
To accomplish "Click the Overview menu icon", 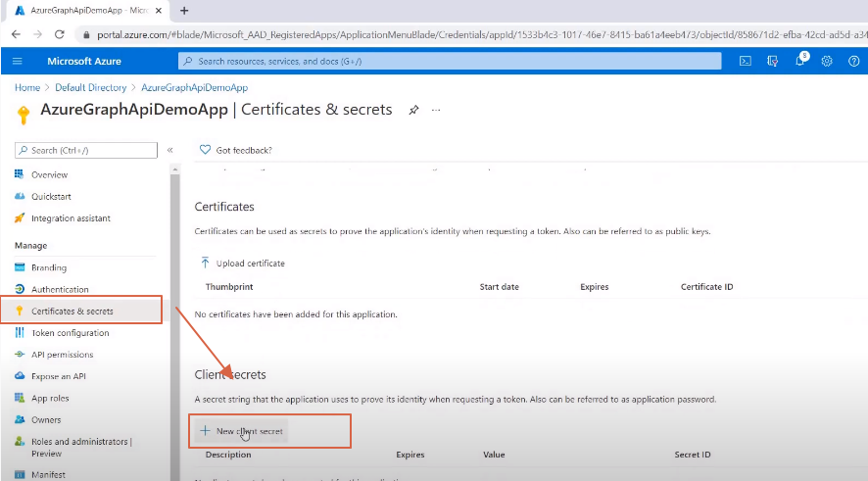I will [20, 174].
